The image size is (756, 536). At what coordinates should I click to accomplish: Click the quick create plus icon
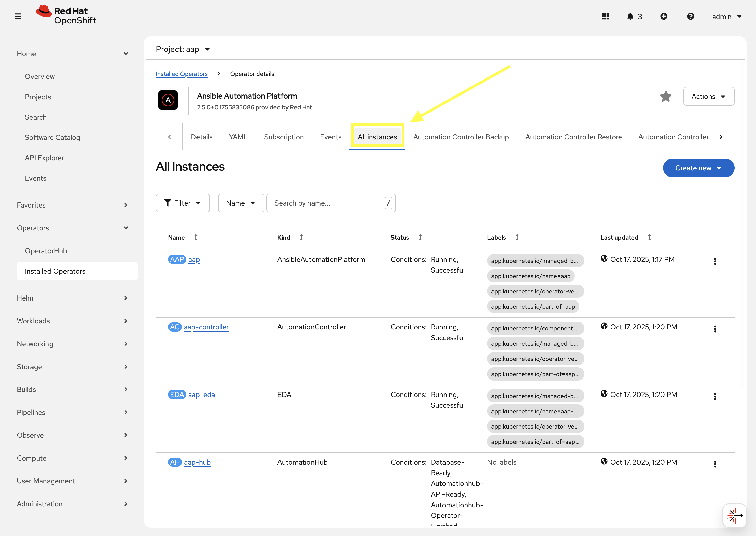click(x=664, y=16)
